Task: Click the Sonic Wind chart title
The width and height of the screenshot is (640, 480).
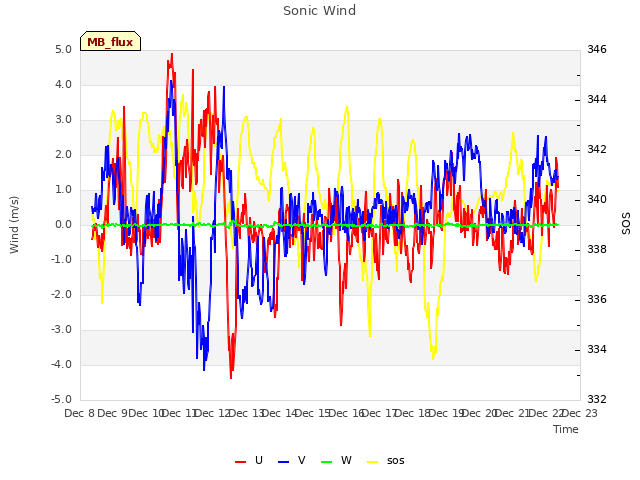Action: pos(319,11)
